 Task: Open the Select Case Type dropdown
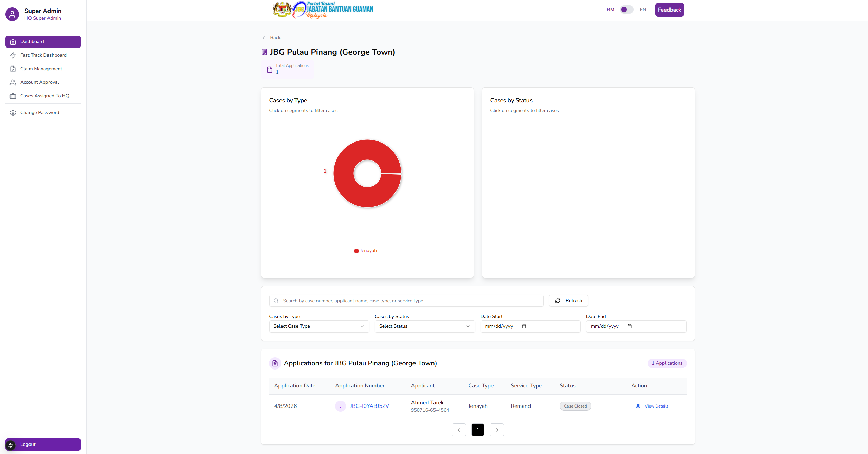pos(319,326)
